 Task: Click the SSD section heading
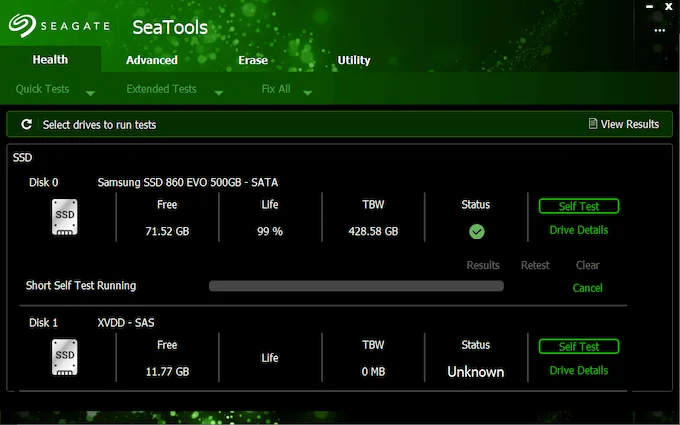coord(23,157)
